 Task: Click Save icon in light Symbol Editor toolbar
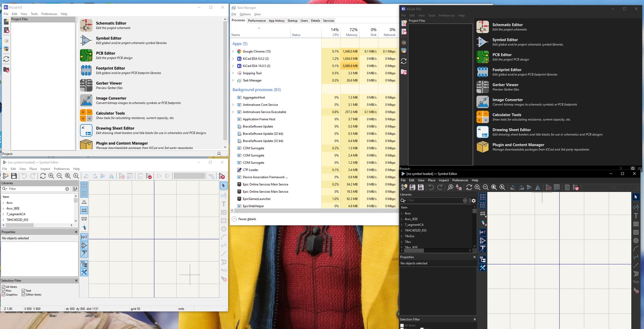[x=14, y=176]
